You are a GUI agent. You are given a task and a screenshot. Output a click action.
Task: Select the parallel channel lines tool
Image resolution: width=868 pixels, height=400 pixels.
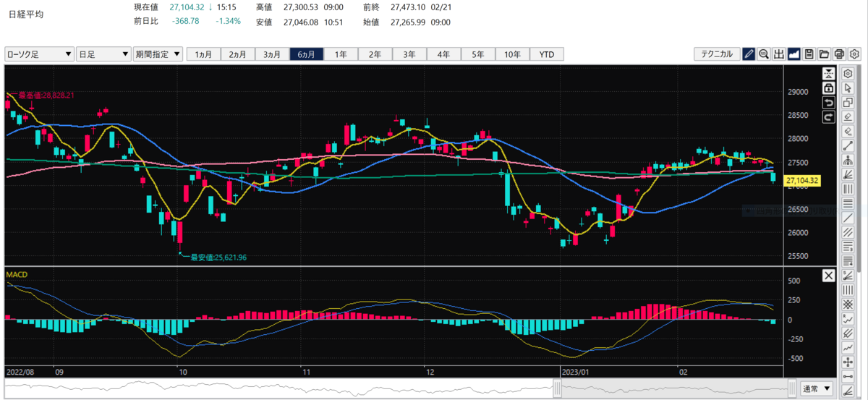tap(848, 232)
